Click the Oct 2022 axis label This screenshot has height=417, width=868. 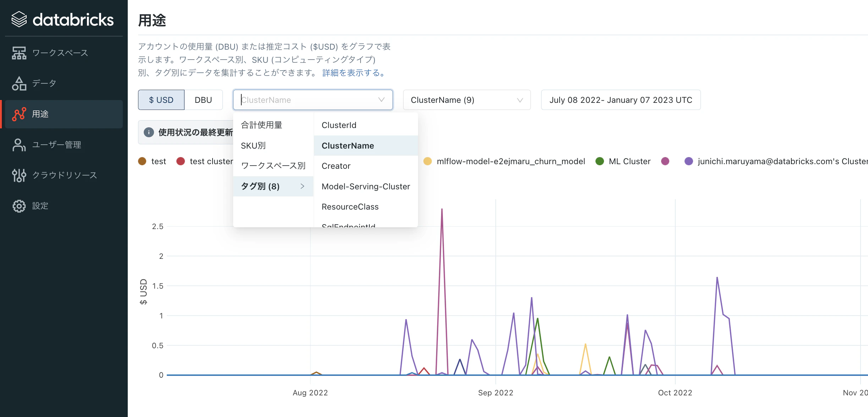click(675, 393)
